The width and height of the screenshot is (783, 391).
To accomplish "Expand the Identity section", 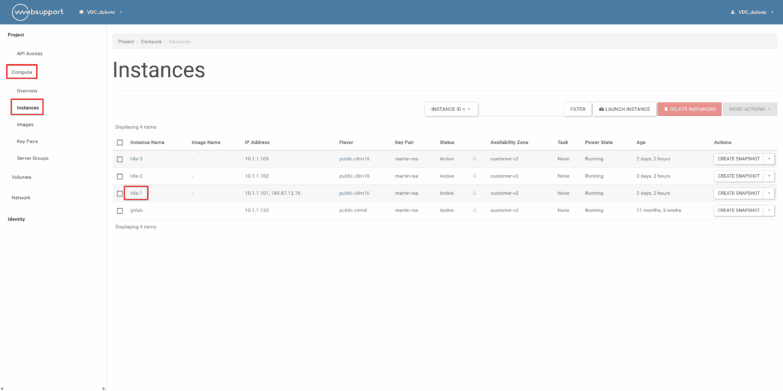I will 16,219.
